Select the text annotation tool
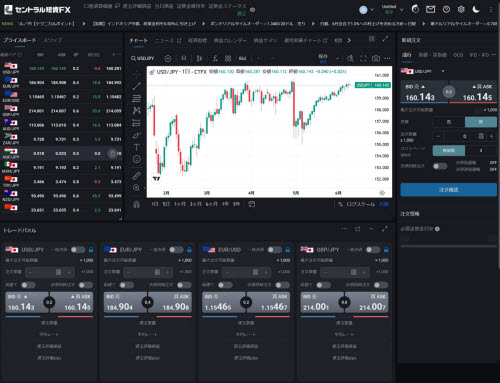Screen dimensions: 500x383 136,147
